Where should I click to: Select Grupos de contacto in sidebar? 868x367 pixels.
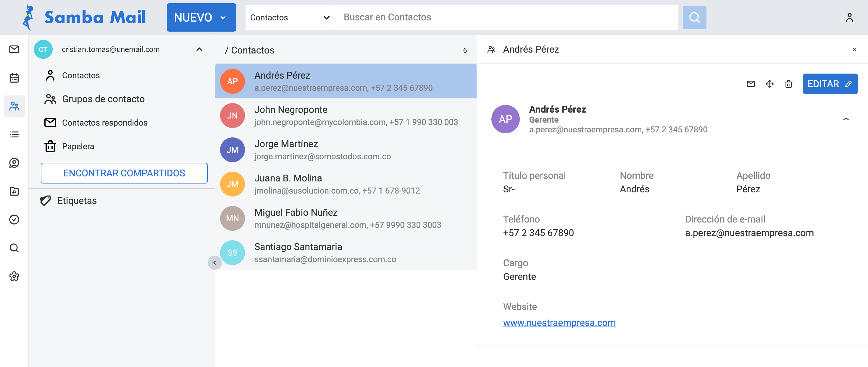(103, 99)
